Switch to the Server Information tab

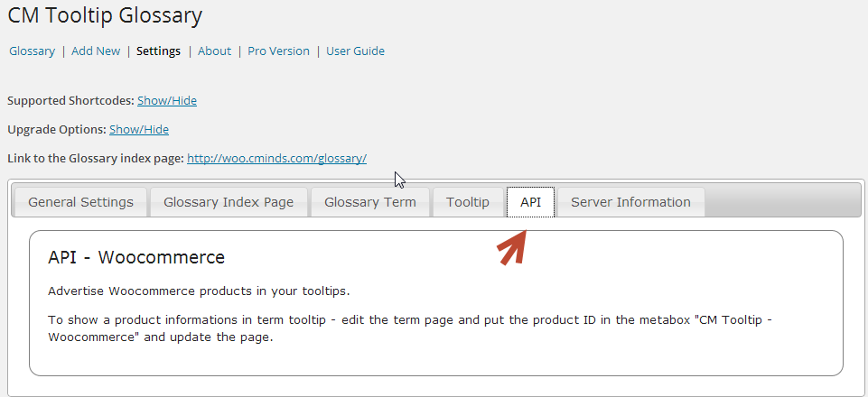coord(631,202)
